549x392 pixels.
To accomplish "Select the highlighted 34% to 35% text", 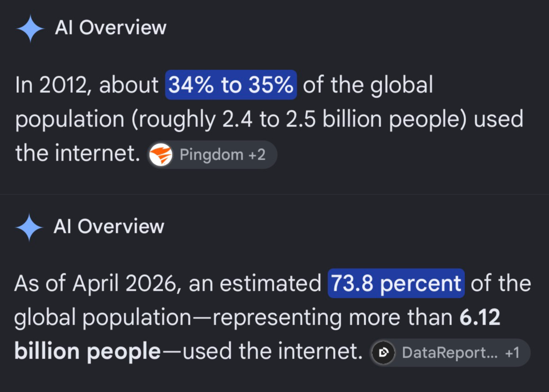I will [231, 85].
